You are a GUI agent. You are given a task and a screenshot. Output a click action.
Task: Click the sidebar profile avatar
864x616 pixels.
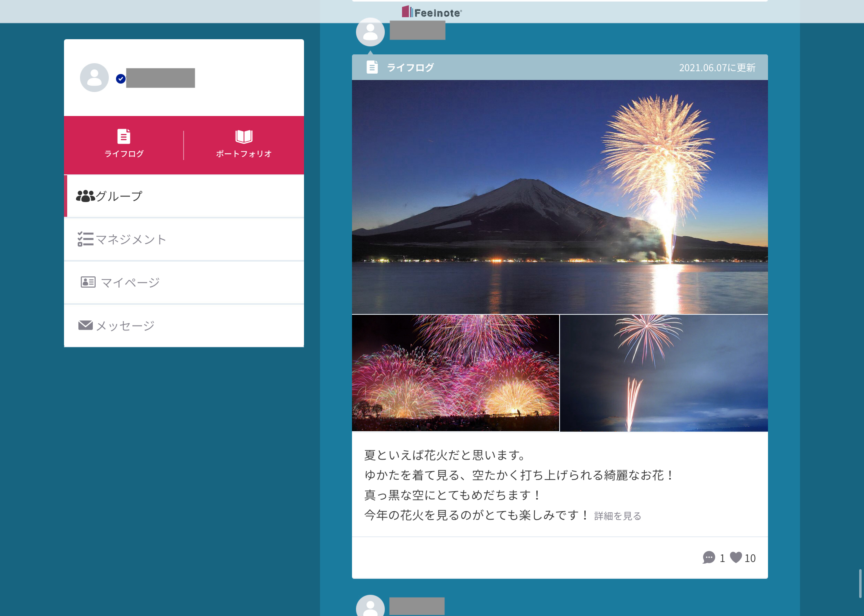click(x=94, y=78)
